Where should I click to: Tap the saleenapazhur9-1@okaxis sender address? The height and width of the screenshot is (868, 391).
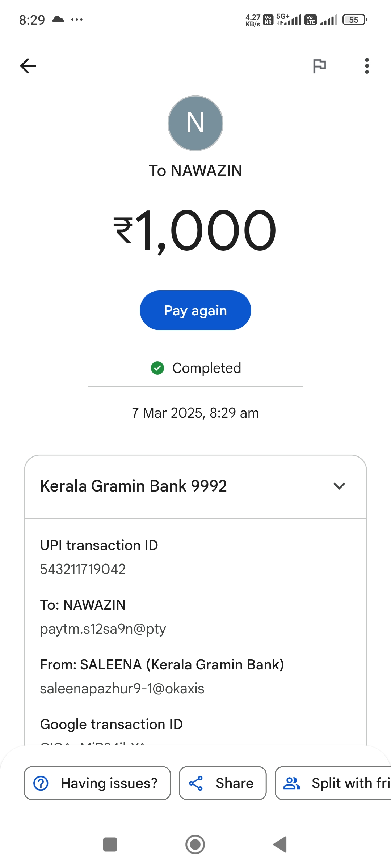[x=122, y=689]
